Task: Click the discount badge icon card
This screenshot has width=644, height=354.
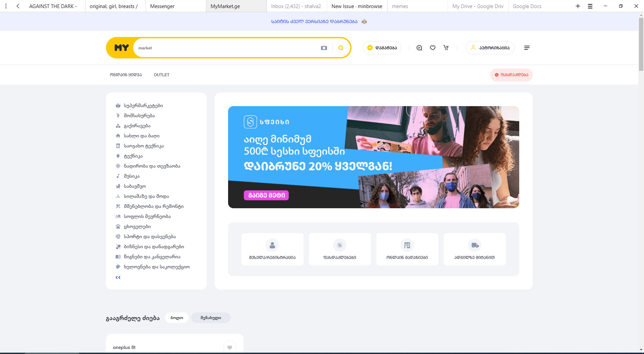Action: click(339, 249)
